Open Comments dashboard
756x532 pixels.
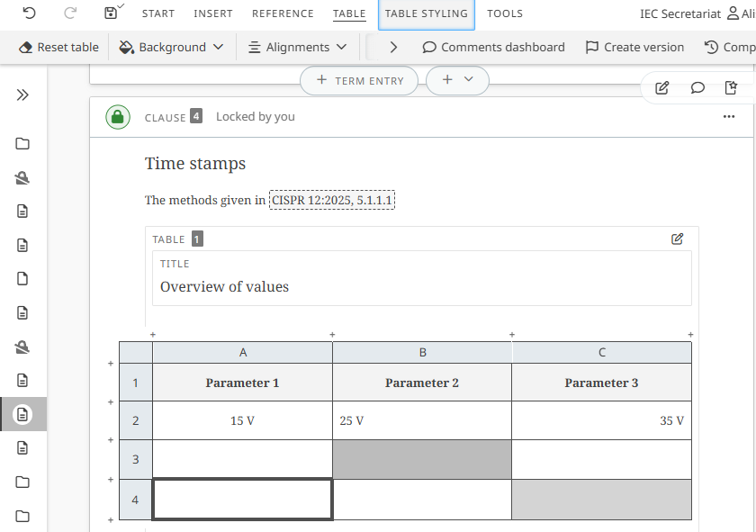[x=493, y=48]
